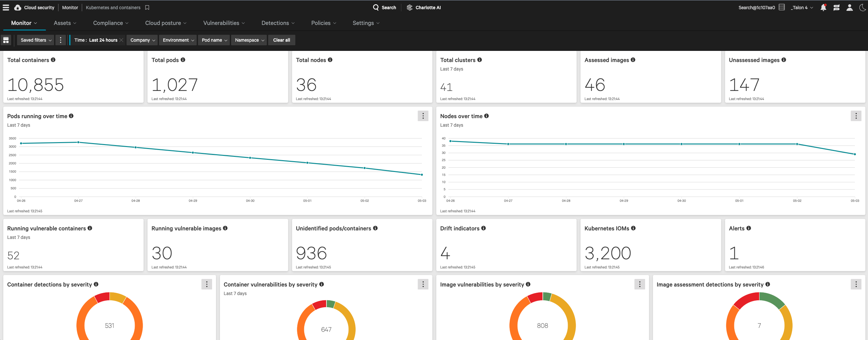Click the Search magnifier icon

(376, 8)
